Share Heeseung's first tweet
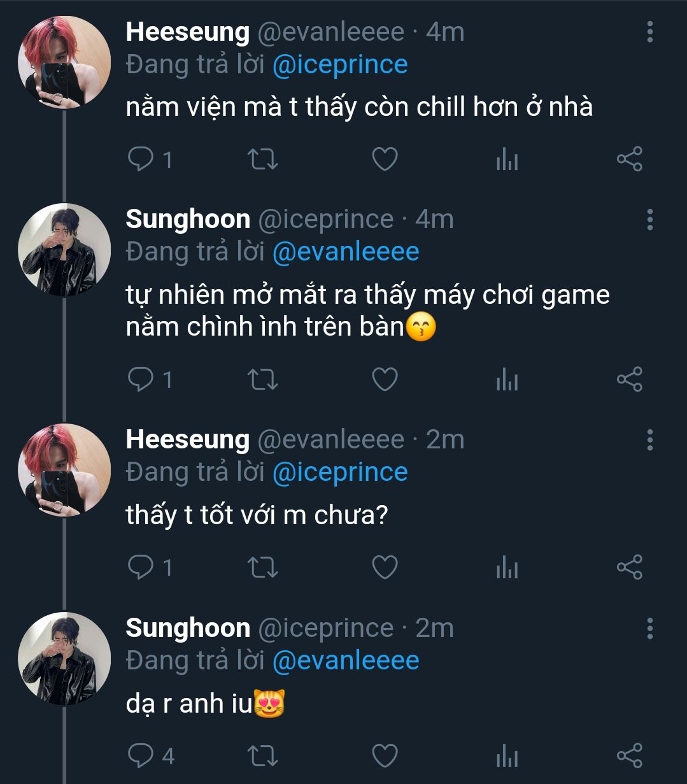The image size is (687, 784). point(629,159)
